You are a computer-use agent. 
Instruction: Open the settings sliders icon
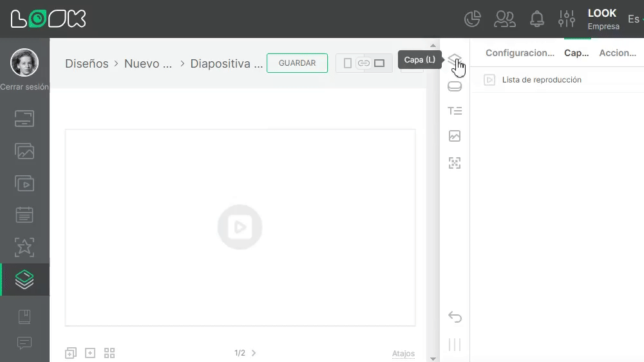click(x=566, y=19)
